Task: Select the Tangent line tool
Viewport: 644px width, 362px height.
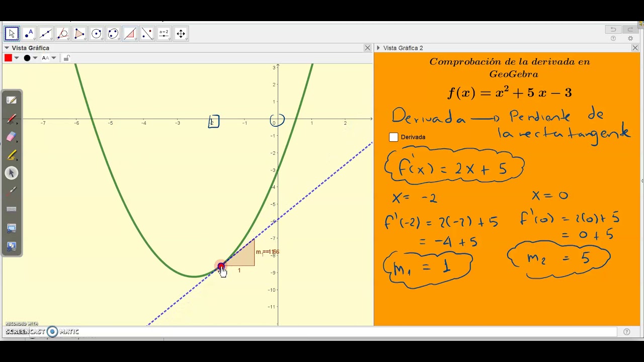Action: (x=62, y=34)
